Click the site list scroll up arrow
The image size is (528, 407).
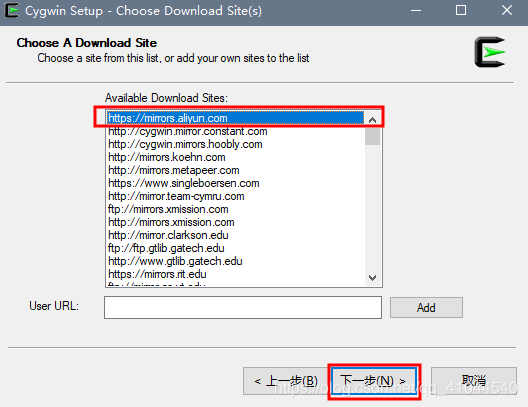point(372,120)
